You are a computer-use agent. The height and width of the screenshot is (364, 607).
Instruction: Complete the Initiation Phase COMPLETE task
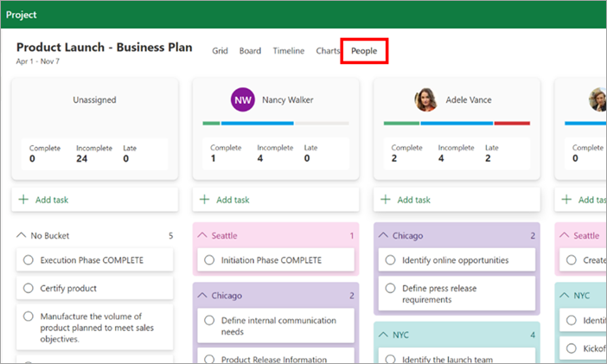(x=209, y=260)
